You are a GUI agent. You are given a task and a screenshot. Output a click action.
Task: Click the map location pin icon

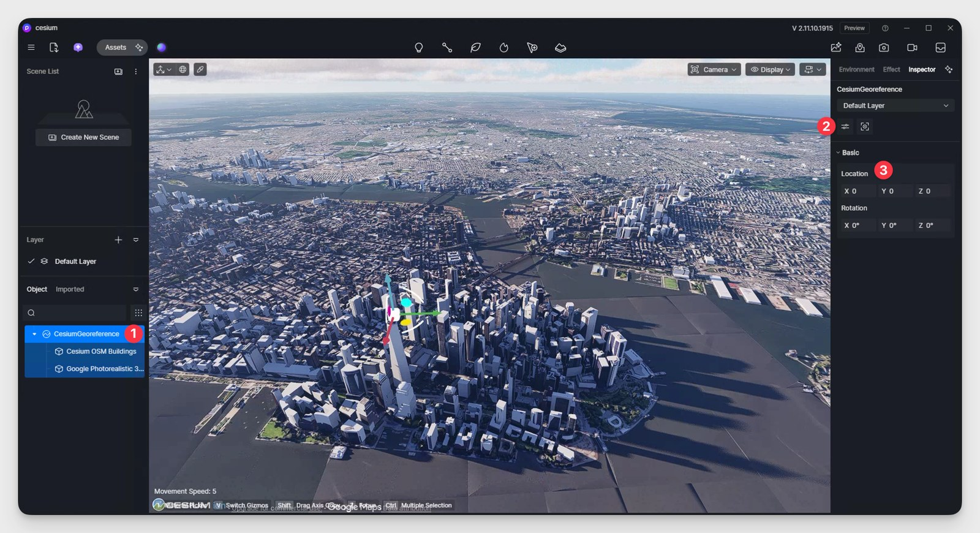(x=860, y=47)
